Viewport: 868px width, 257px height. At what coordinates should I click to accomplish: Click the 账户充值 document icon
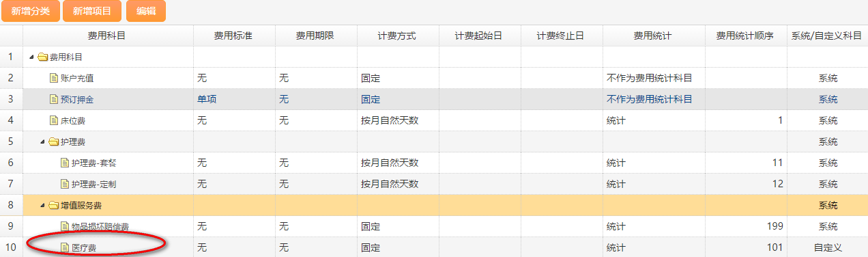pos(54,78)
